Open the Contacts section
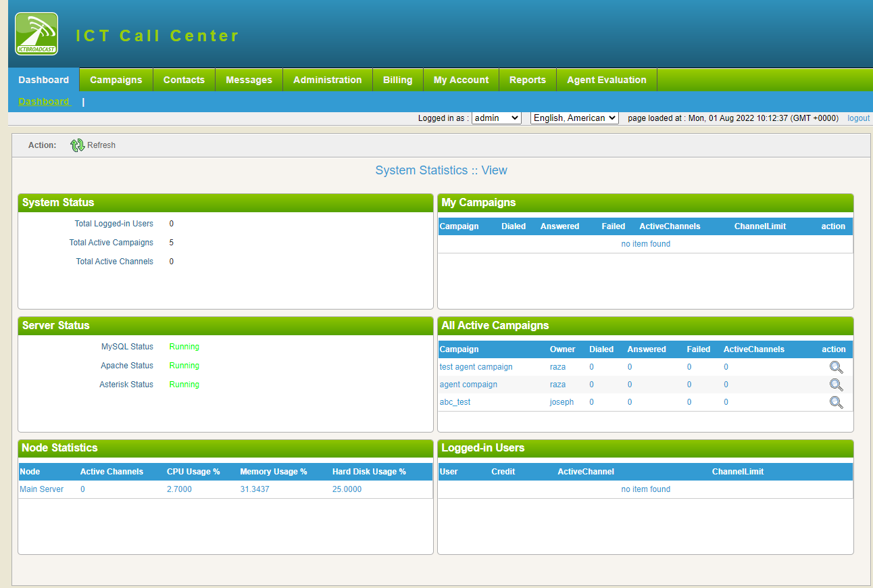The width and height of the screenshot is (873, 588). pyautogui.click(x=184, y=80)
